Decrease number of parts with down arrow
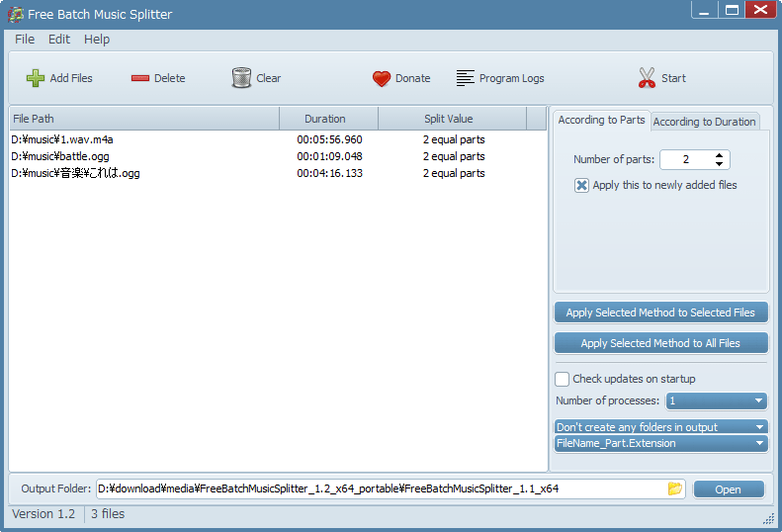782x532 pixels. (x=719, y=164)
